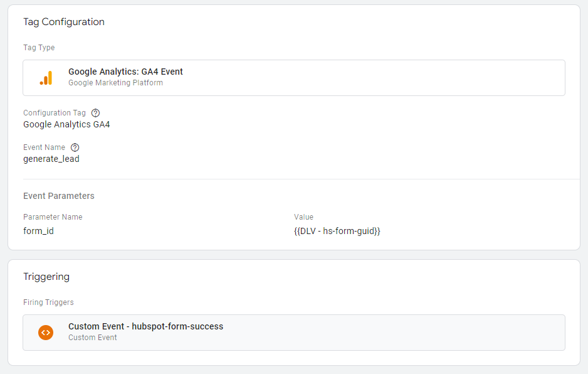Click the Triggering section heading
Viewport: 588px width, 374px height.
click(x=46, y=277)
